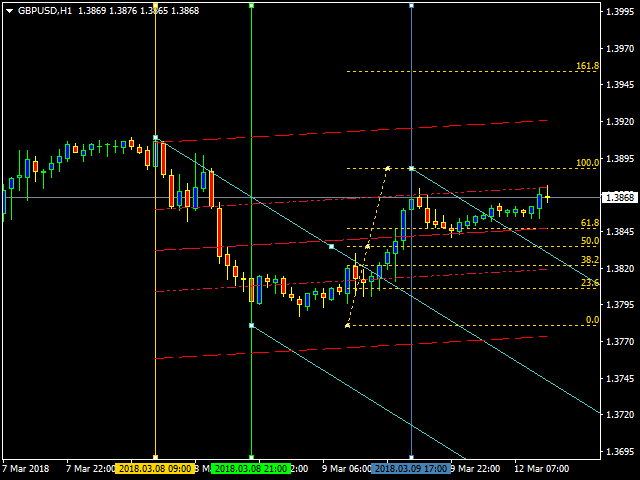Select the Fibonacci base anchor at 0.0 level
The width and height of the screenshot is (640, 480).
coord(347,326)
